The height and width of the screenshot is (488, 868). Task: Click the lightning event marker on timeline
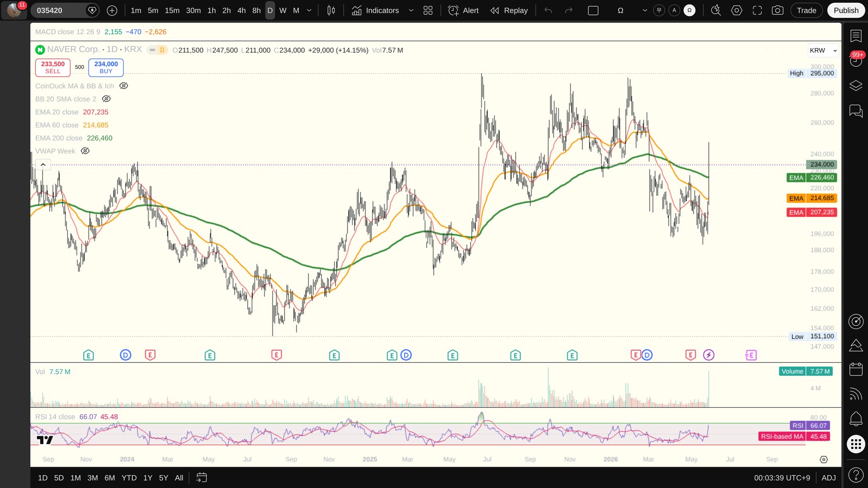(x=709, y=355)
